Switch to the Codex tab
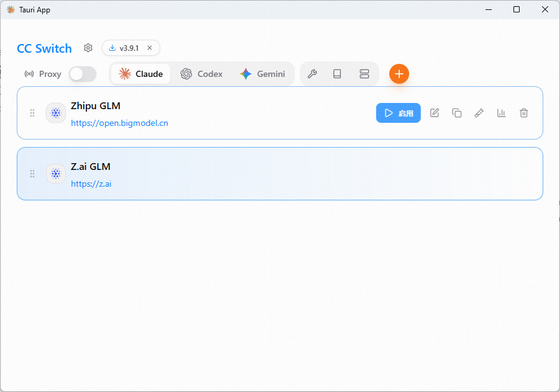 click(x=202, y=74)
